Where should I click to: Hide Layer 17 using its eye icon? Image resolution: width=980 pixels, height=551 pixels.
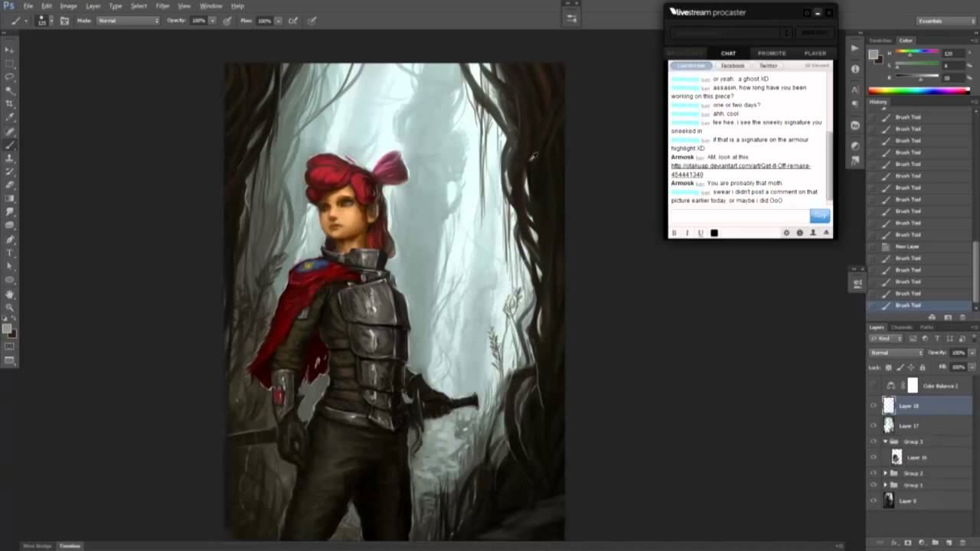(874, 425)
